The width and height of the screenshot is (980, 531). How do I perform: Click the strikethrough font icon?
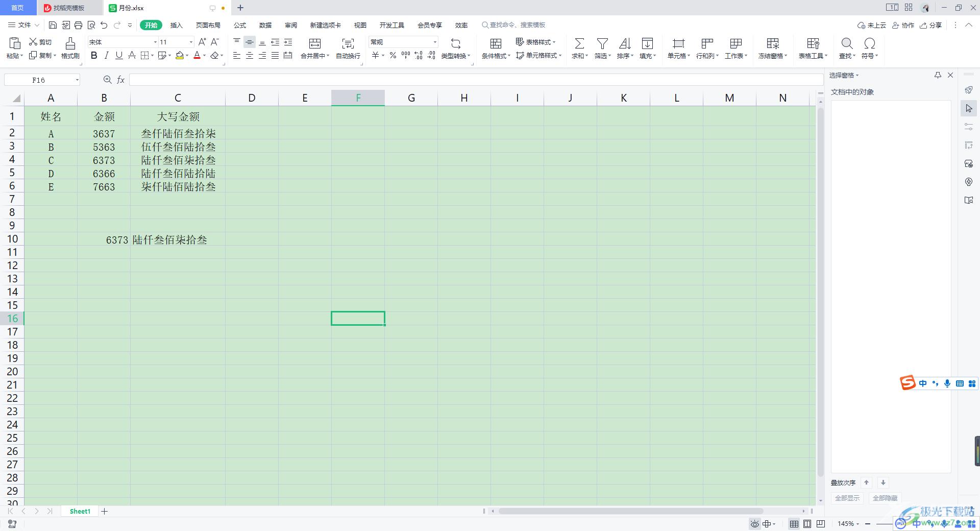(x=132, y=55)
